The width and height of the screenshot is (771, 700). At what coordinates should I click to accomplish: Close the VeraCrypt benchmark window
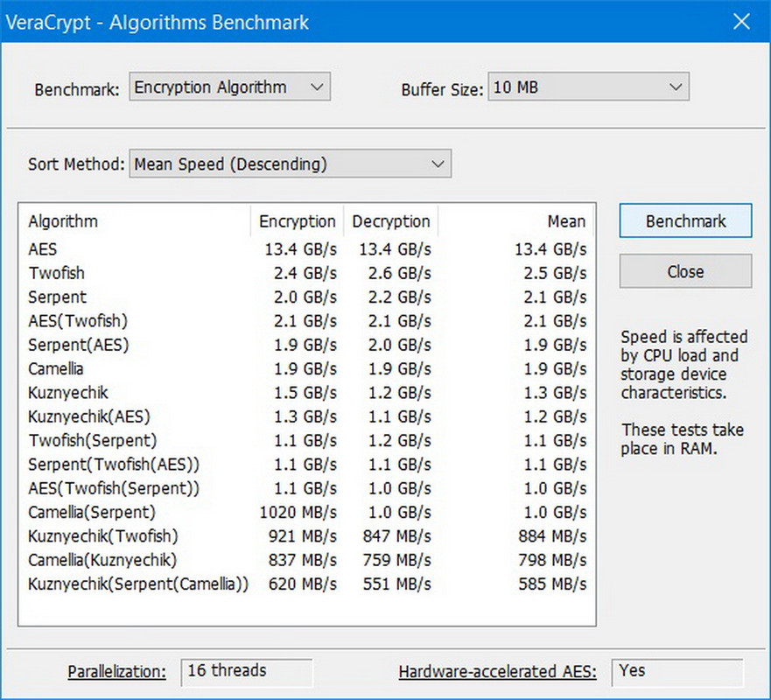tap(741, 22)
